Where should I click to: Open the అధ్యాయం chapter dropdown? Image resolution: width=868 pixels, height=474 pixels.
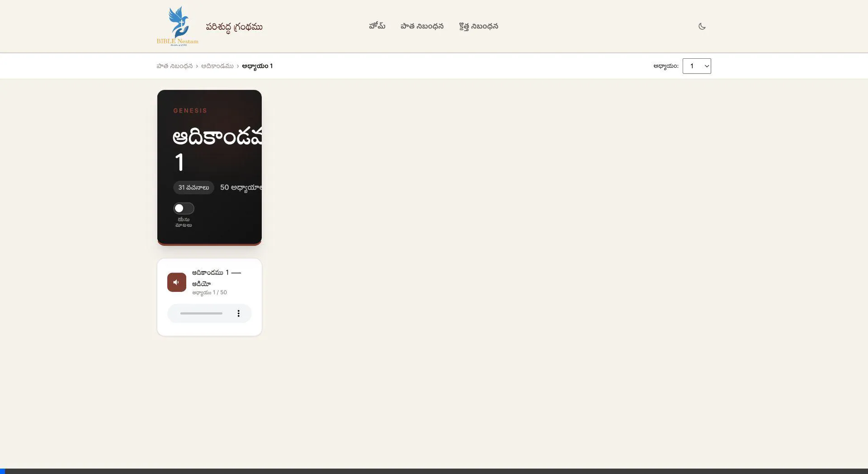tap(696, 66)
